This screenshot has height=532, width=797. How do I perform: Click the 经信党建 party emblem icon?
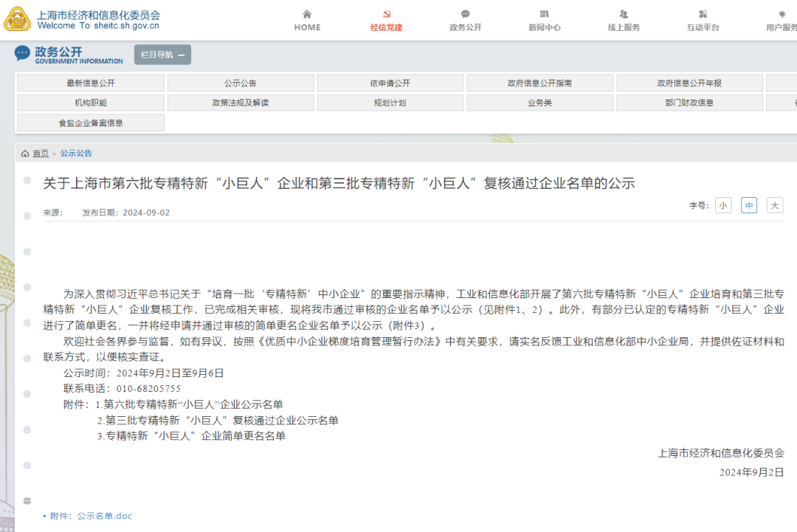386,14
